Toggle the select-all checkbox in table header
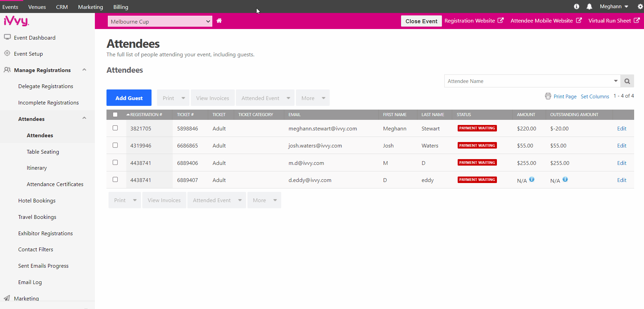644x309 pixels. point(115,115)
